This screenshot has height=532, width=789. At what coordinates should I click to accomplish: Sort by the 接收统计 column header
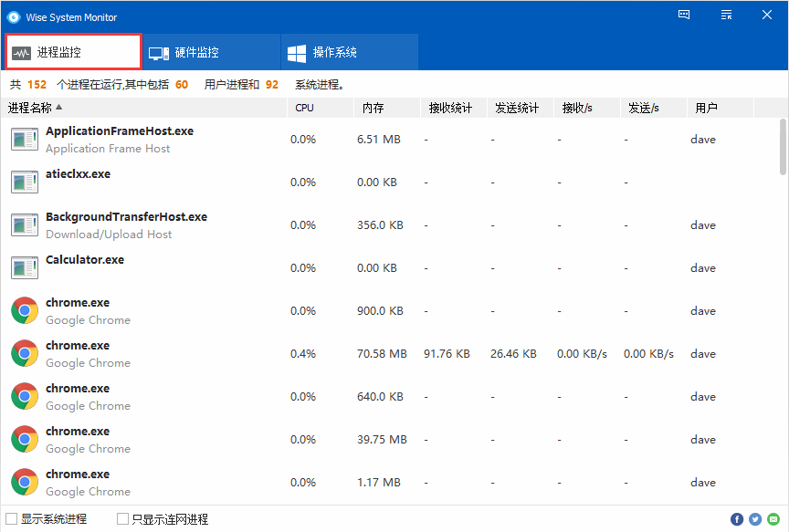[454, 108]
